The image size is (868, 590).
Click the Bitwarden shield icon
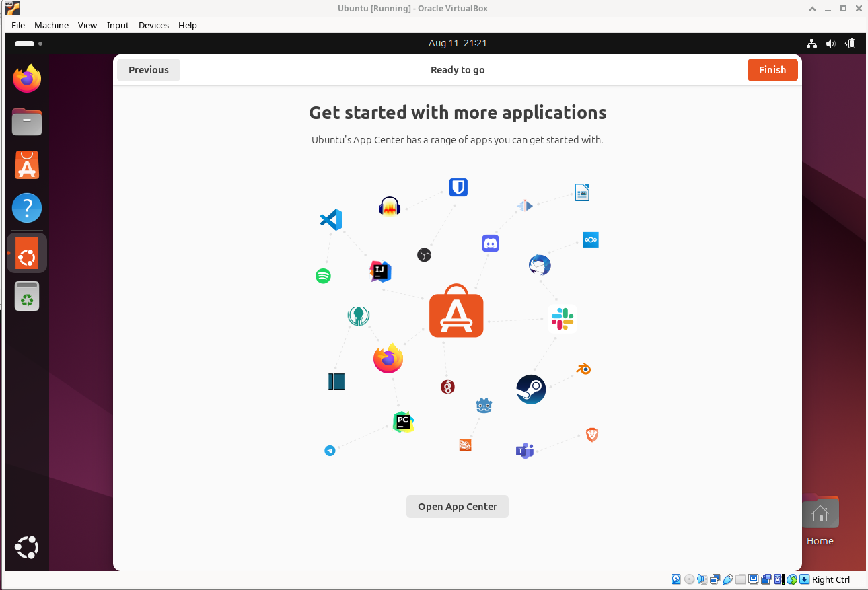(458, 187)
